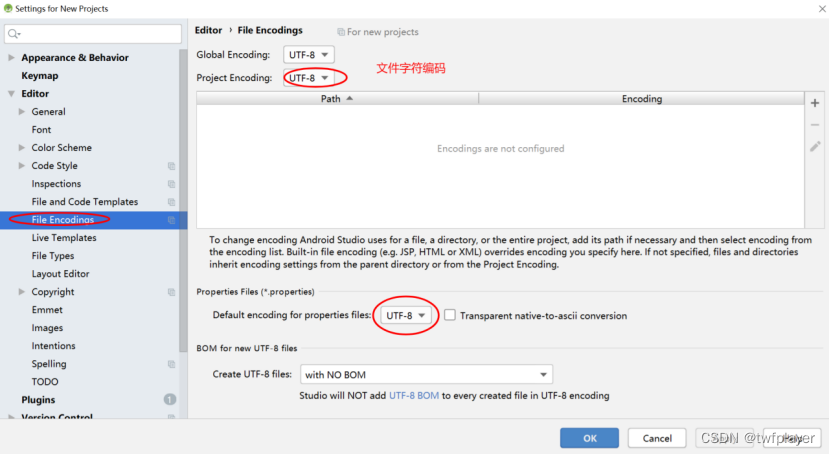
Task: Open the Project Encoding dropdown
Action: pyautogui.click(x=309, y=78)
